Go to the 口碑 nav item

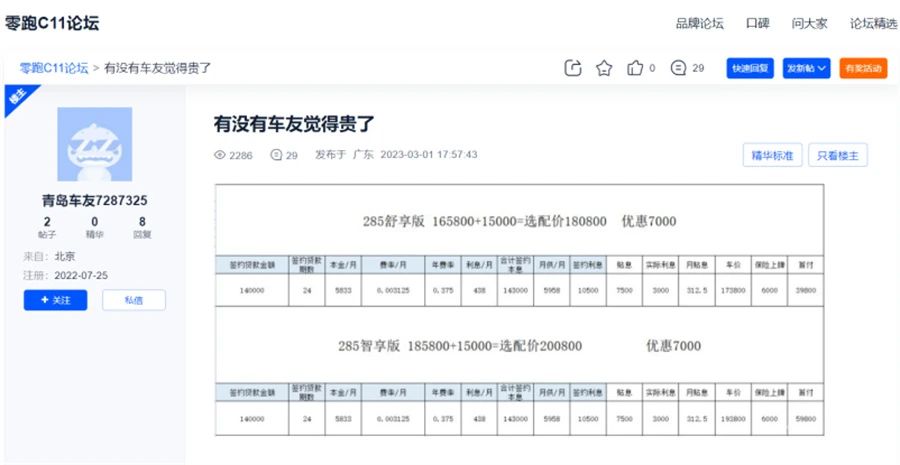coord(757,23)
